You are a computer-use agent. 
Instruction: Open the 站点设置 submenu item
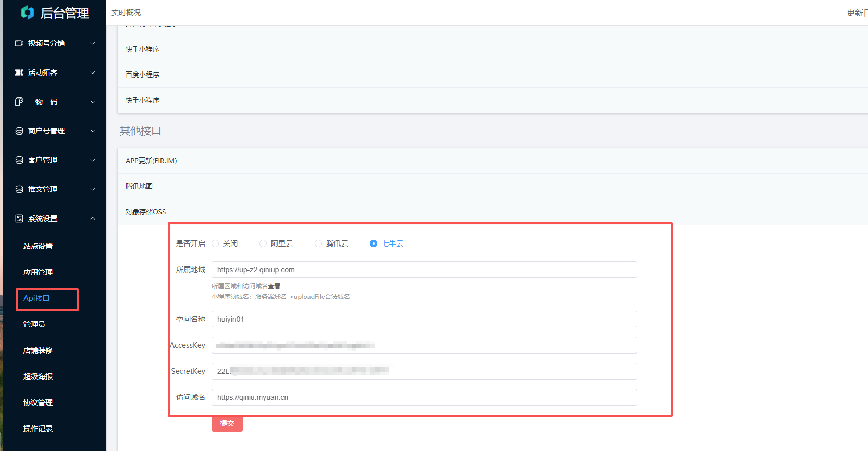[38, 246]
